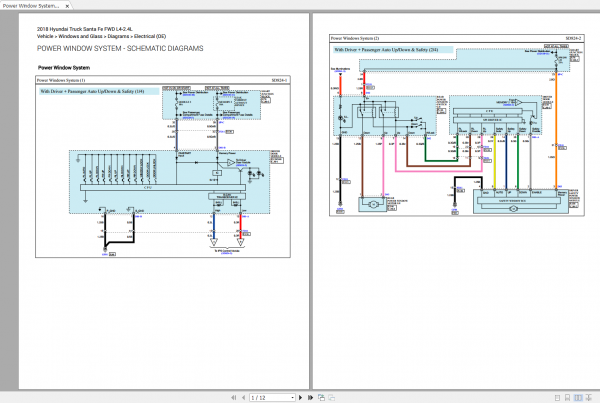This screenshot has height=403, width=600.
Task: Go to the next page
Action: point(300,398)
